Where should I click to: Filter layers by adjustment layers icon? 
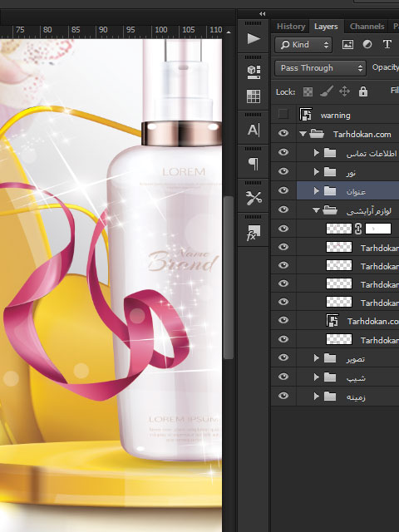click(x=367, y=44)
